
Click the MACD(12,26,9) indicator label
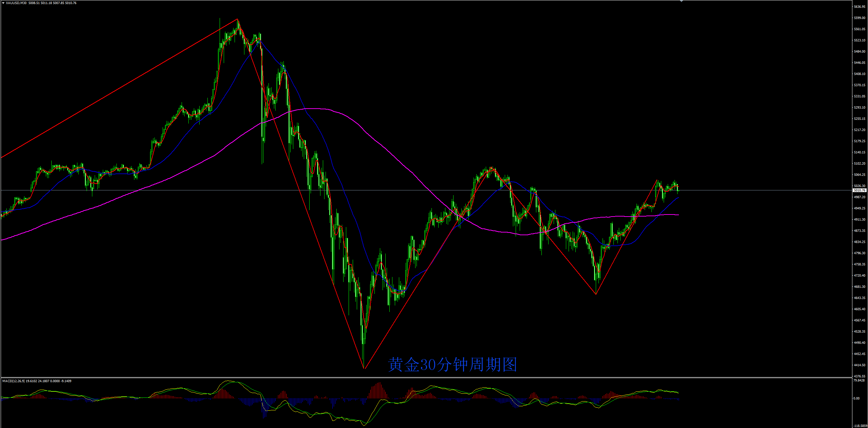[x=13, y=381]
